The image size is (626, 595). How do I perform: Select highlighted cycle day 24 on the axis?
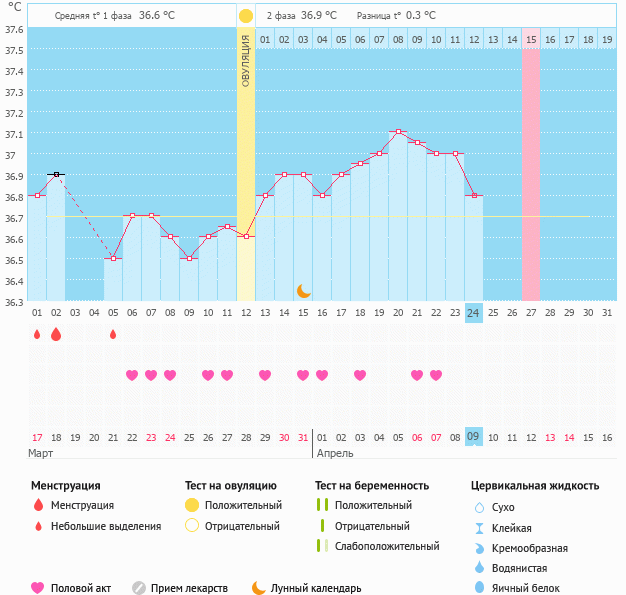[474, 313]
